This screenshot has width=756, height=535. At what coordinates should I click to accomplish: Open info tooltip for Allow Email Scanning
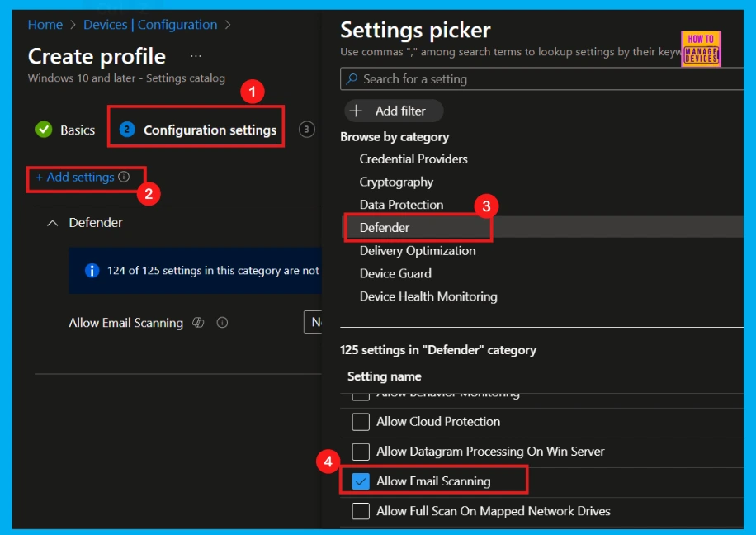click(222, 323)
